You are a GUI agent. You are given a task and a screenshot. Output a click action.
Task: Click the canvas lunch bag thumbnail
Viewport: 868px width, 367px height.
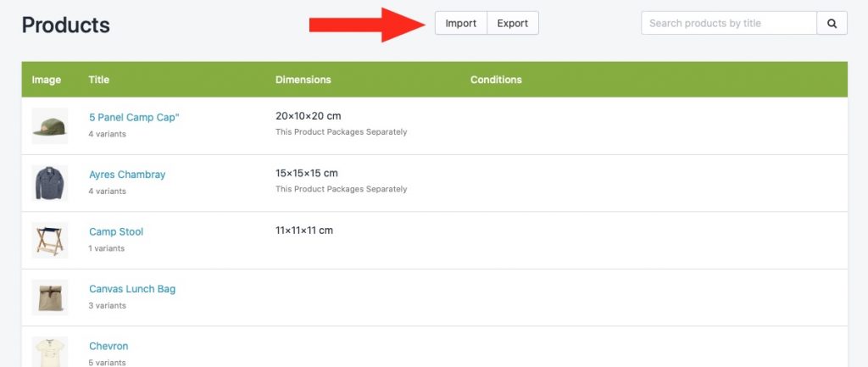point(50,297)
